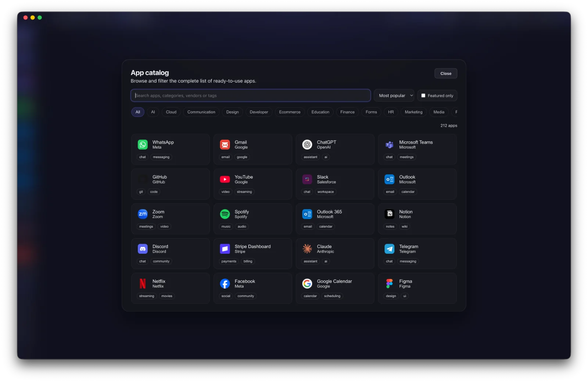
Task: Switch to the Finance category filter
Action: 347,112
